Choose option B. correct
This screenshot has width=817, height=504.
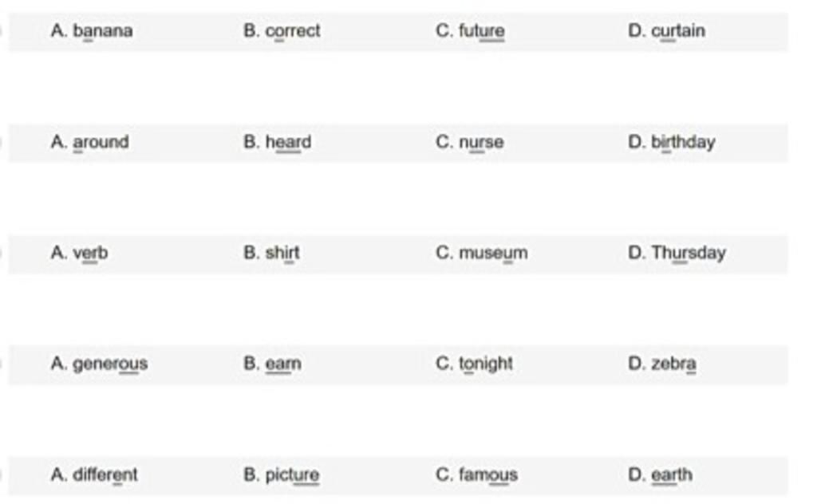click(282, 31)
